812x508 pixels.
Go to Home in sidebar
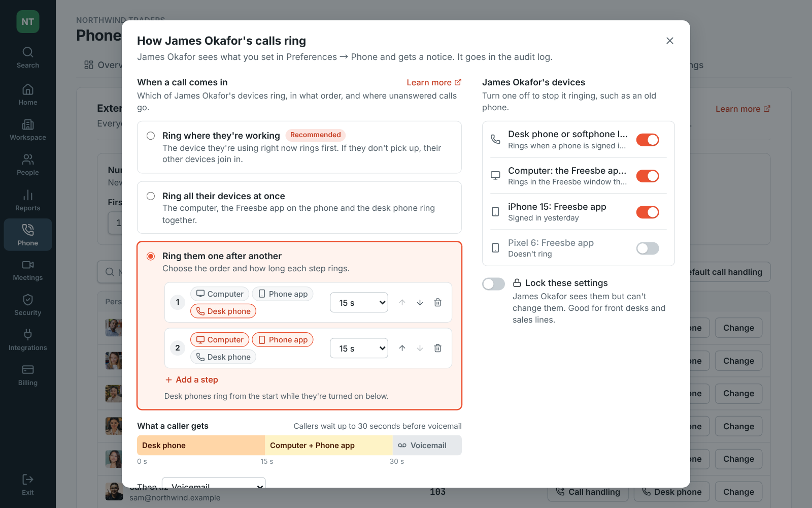(x=28, y=95)
